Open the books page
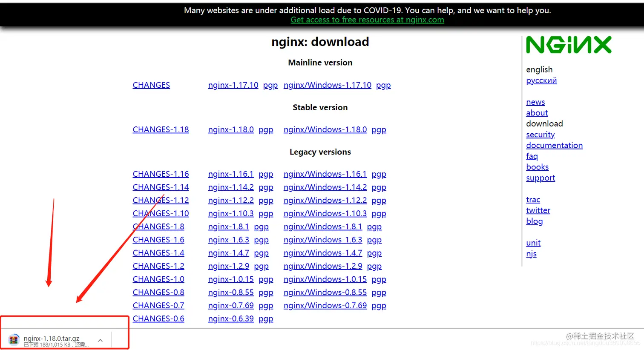Screen dimensions: 644x350 click(x=538, y=167)
